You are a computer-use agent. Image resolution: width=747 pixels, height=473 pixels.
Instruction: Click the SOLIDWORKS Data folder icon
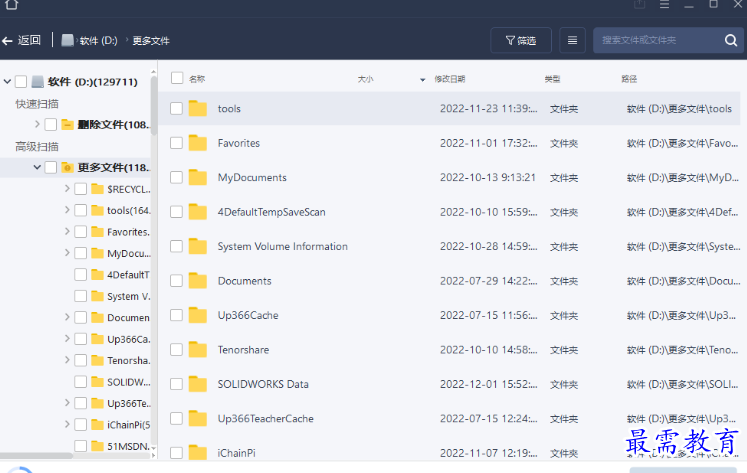[198, 384]
